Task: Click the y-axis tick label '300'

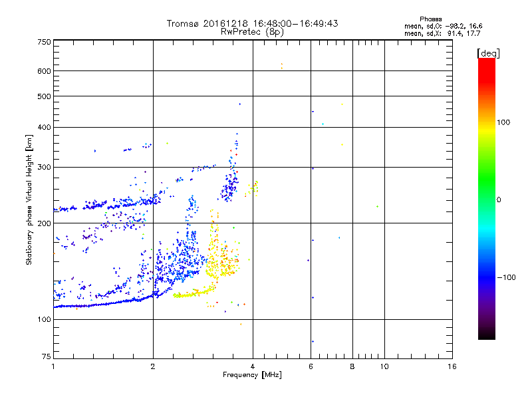Action: click(x=44, y=168)
